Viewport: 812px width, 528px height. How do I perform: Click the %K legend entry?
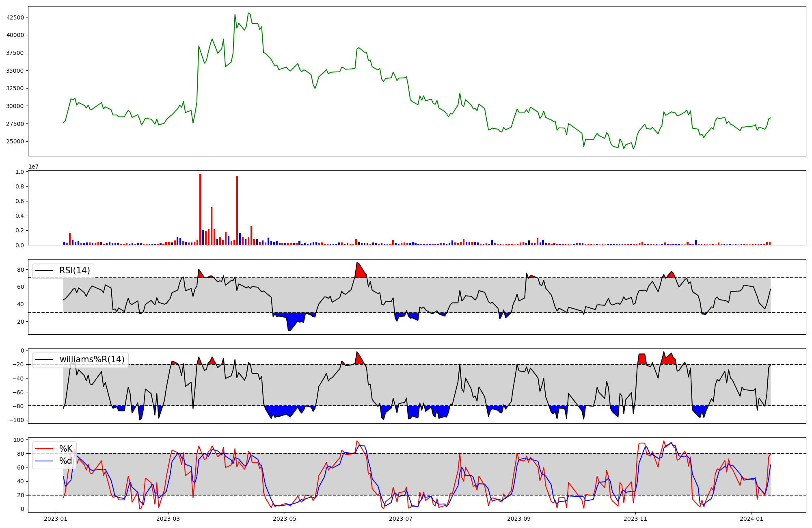[54, 448]
